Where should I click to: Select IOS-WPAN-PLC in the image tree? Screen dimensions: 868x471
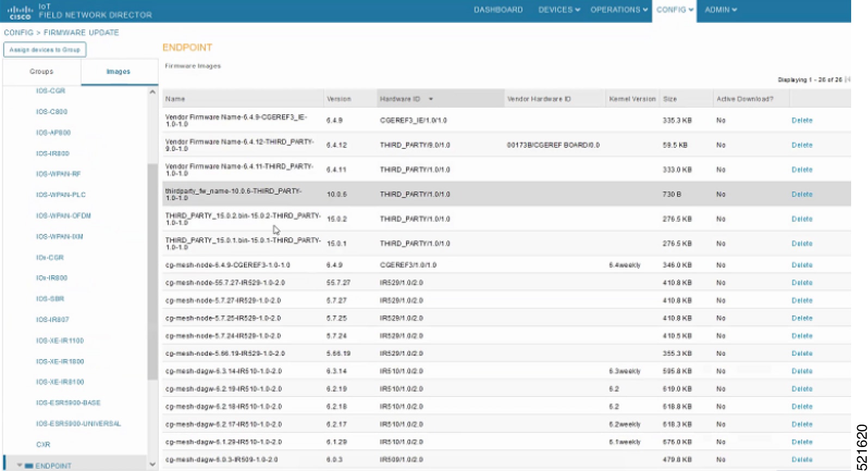click(x=61, y=195)
